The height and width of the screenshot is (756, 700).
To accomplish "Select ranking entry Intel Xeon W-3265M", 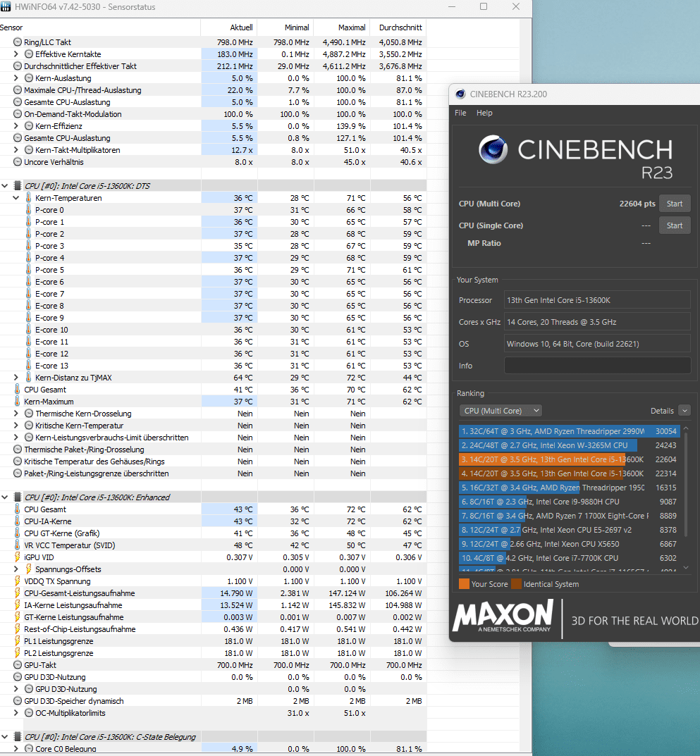I will point(570,445).
